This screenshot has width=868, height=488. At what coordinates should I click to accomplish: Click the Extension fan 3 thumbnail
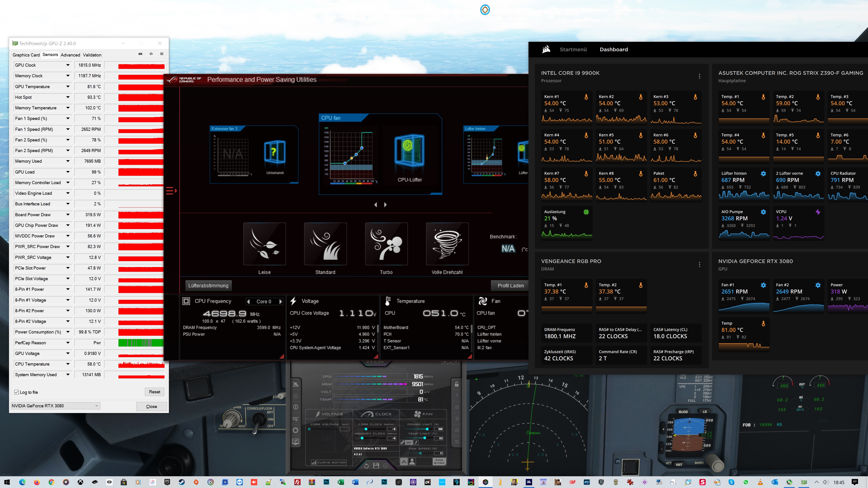point(254,155)
